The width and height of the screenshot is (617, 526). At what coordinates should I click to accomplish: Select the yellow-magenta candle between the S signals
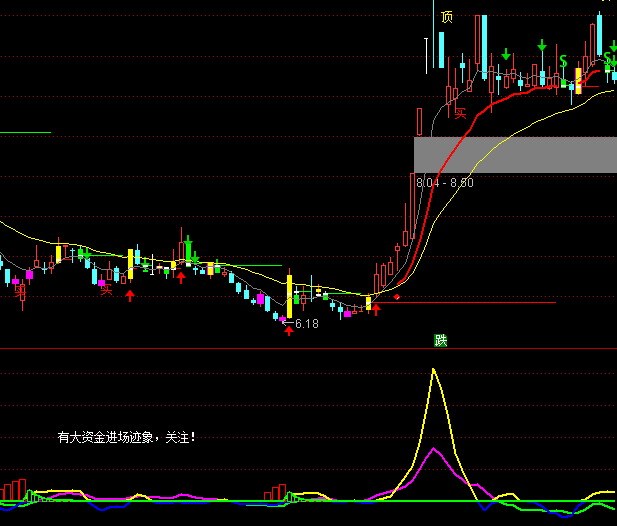coord(578,80)
